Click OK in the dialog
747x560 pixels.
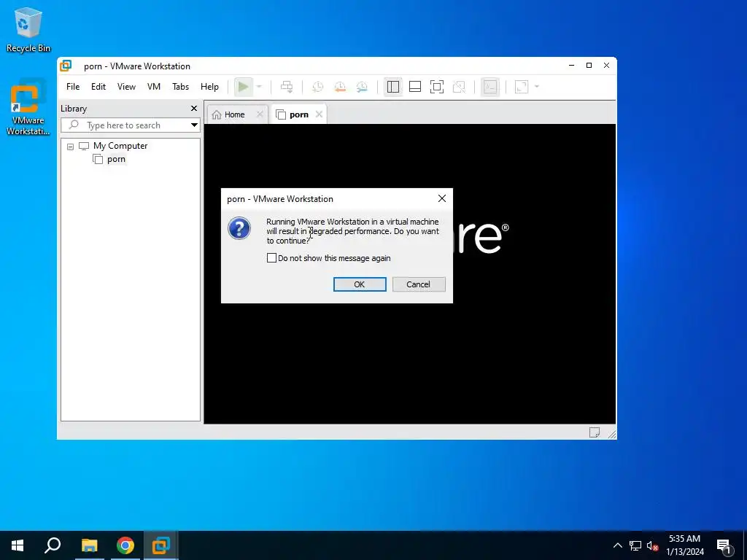[x=360, y=284]
